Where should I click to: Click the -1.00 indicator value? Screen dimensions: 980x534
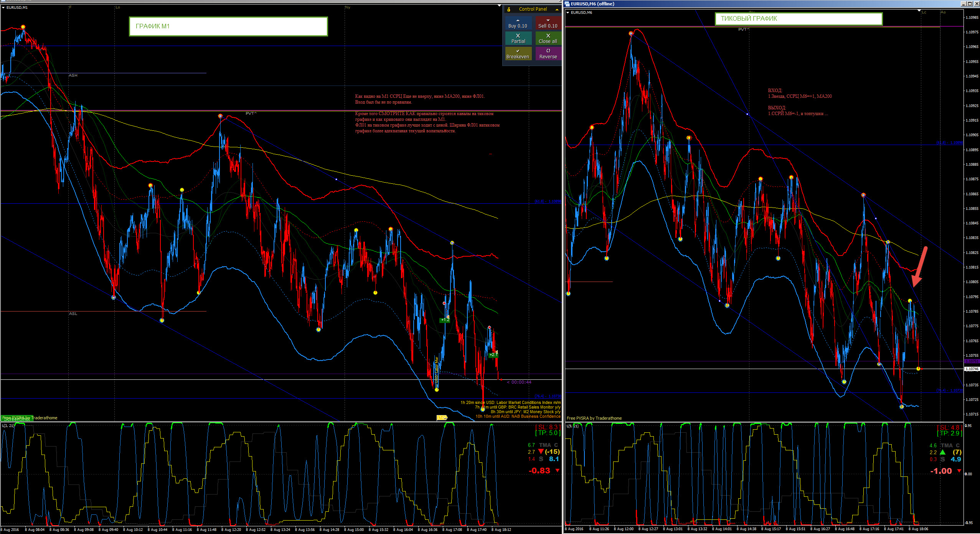(941, 471)
